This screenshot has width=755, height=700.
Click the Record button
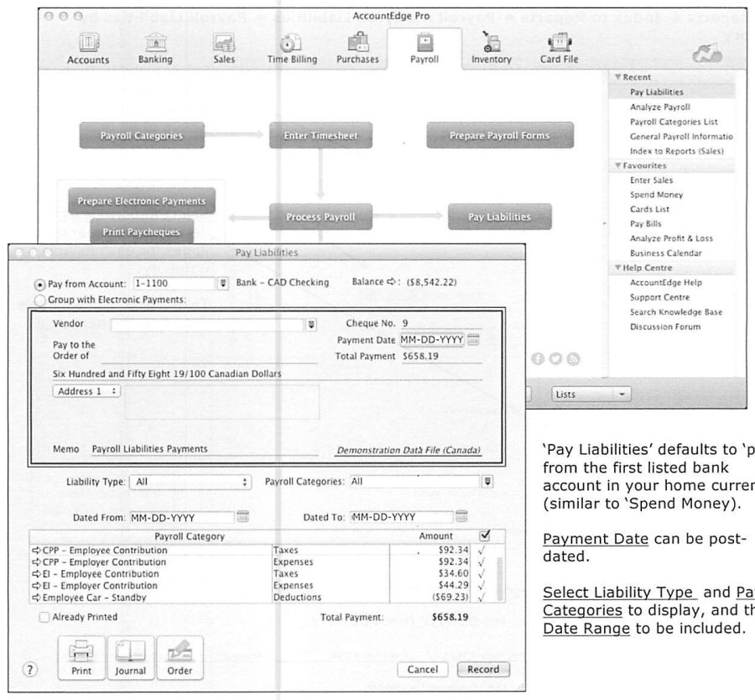point(483,669)
